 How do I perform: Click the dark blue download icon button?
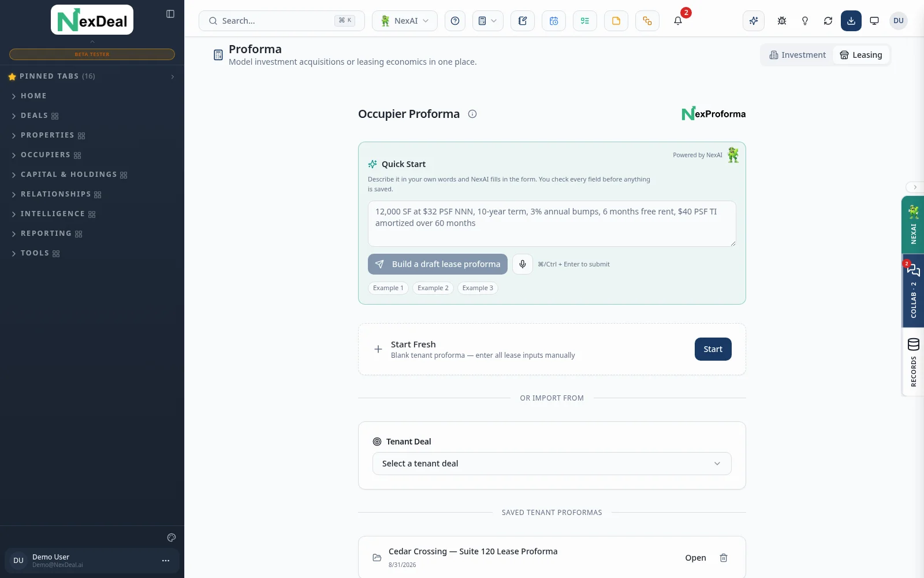(x=851, y=21)
